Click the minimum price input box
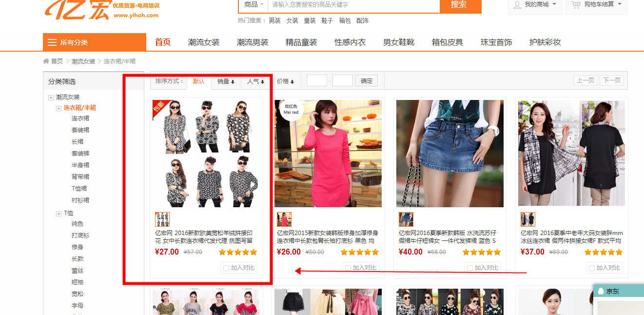 coord(317,80)
